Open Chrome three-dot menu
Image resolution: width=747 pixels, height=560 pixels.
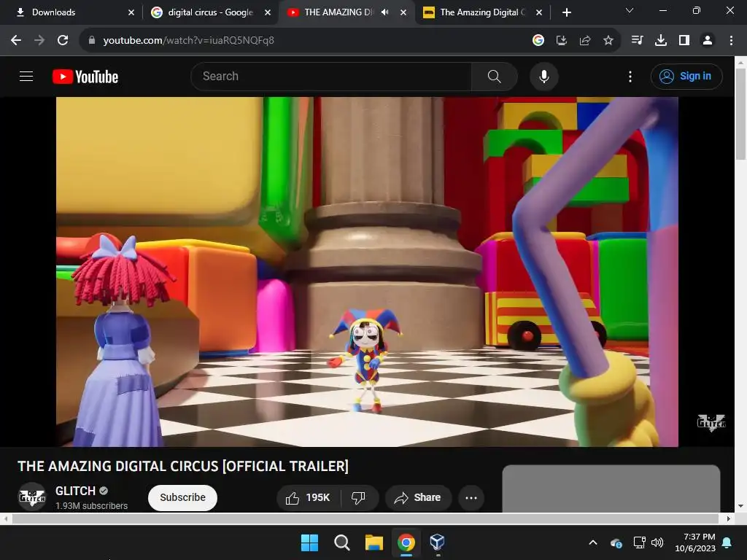[x=731, y=41]
